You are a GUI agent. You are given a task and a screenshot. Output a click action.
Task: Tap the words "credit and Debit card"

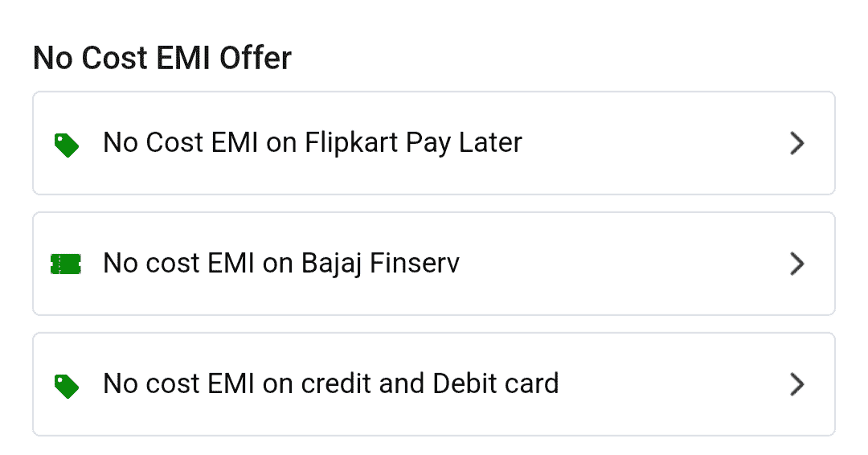pos(430,384)
